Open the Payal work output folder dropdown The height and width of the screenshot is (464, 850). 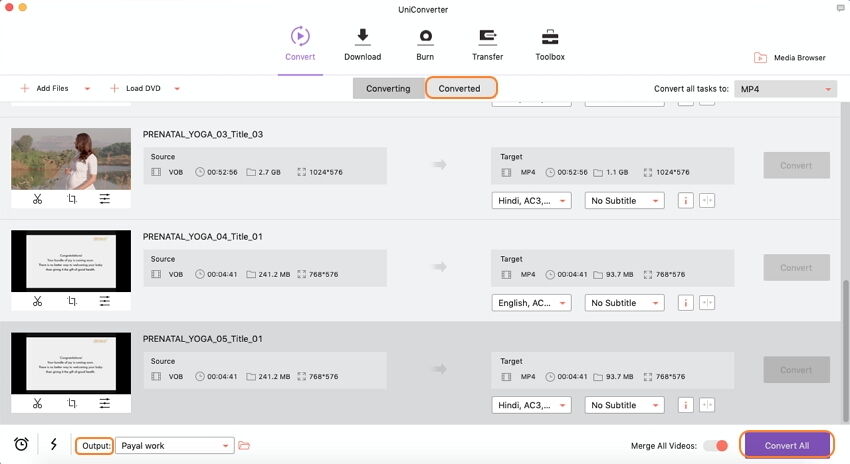(x=175, y=446)
